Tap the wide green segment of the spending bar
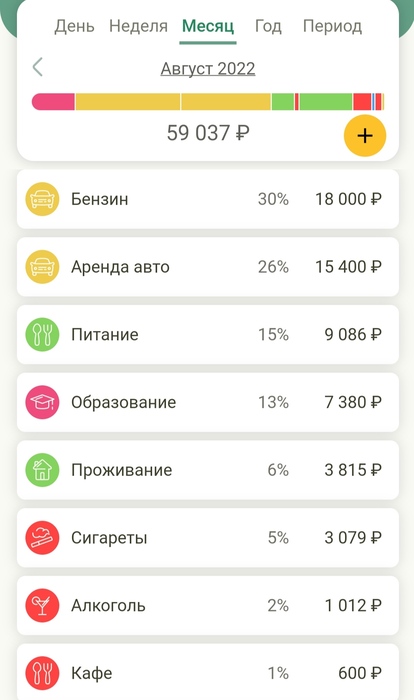This screenshot has height=700, width=414. [x=326, y=102]
